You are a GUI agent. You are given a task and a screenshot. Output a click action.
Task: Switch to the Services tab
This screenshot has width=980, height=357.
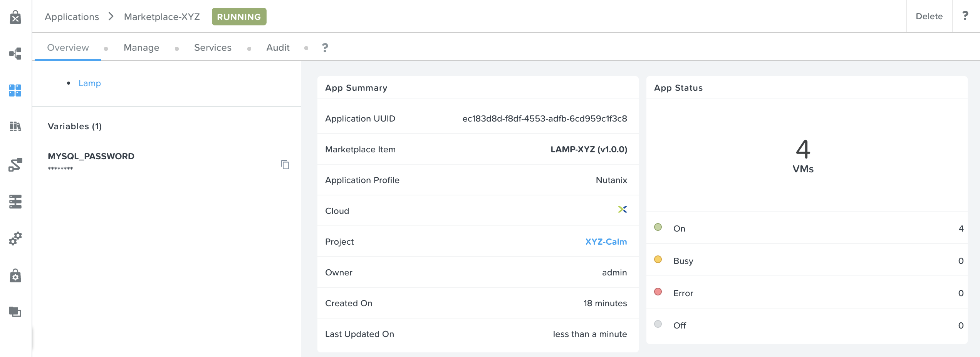[x=213, y=48]
